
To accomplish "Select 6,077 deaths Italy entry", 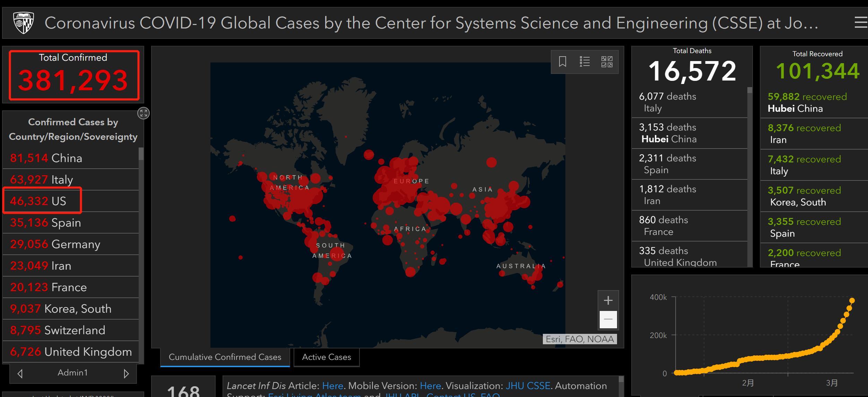I will pos(689,102).
